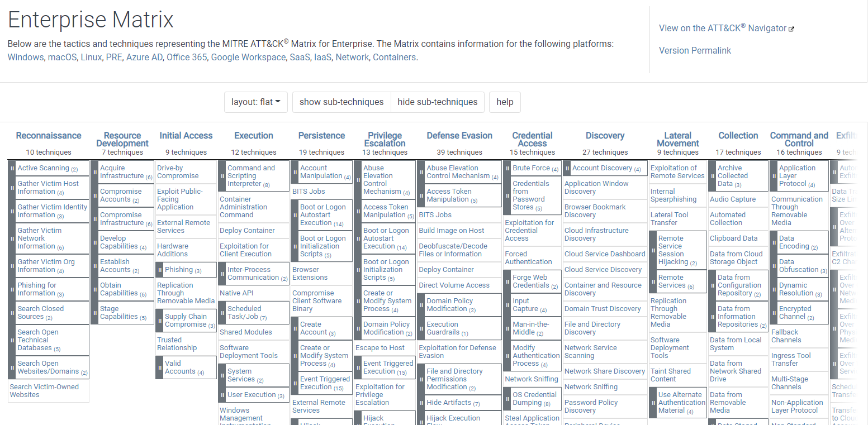Open Search Victim-Owned Websites technique

[44, 391]
